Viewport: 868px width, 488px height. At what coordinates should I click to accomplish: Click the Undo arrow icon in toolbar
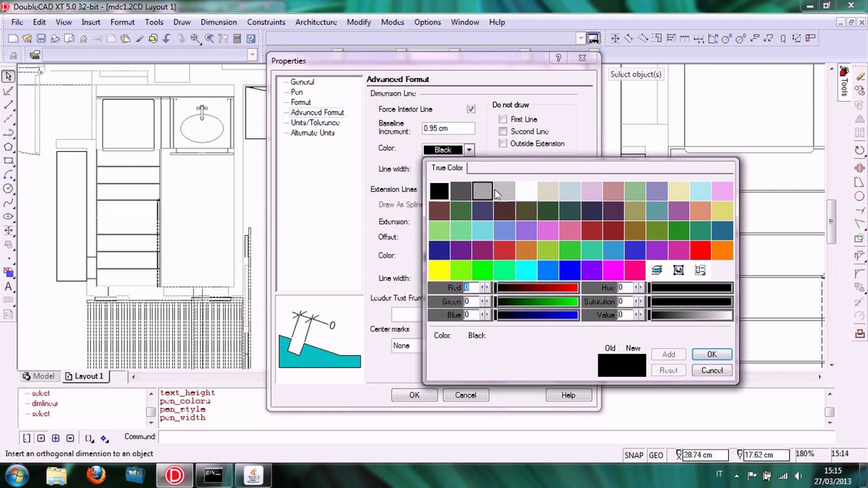coord(167,38)
